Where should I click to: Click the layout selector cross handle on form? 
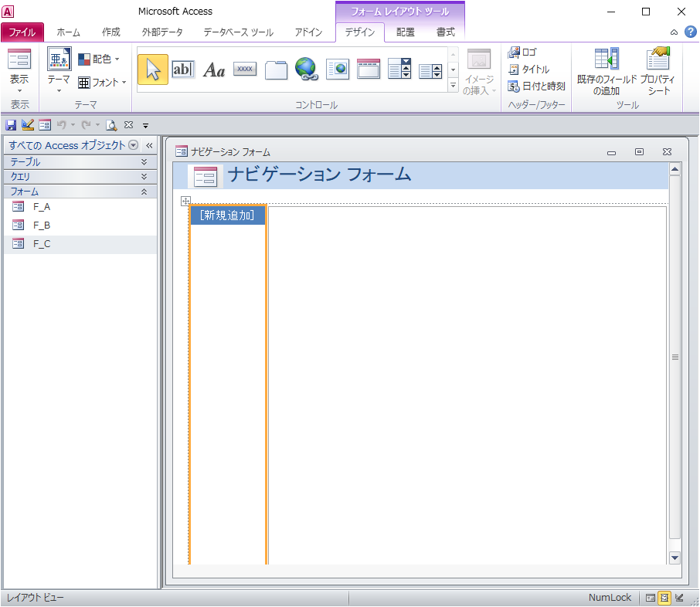(185, 201)
